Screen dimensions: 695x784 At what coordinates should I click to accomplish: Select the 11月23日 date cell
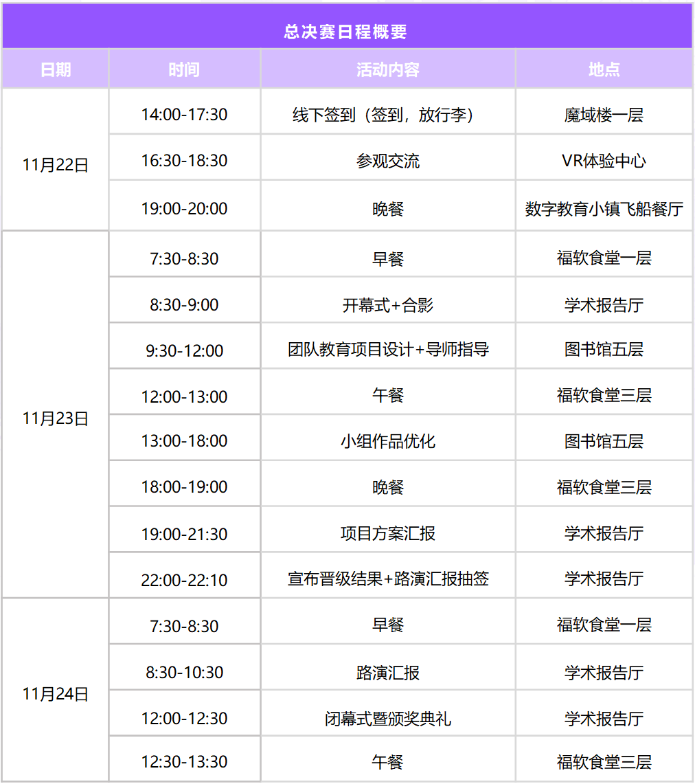click(x=56, y=418)
